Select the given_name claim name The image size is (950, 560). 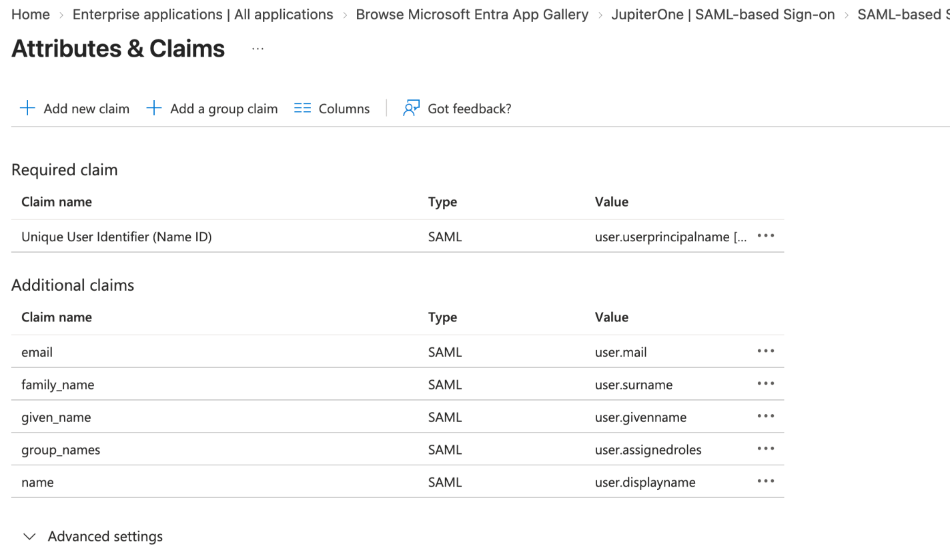pos(56,417)
